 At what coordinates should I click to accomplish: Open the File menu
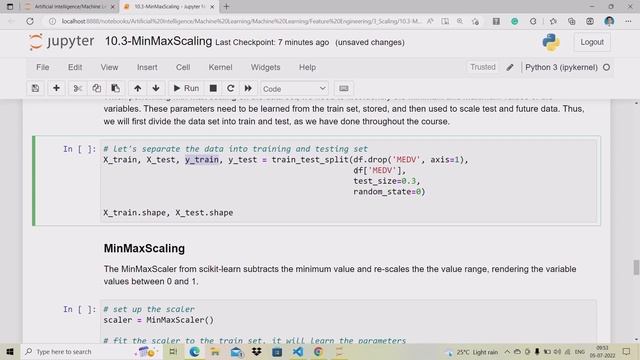(42, 67)
